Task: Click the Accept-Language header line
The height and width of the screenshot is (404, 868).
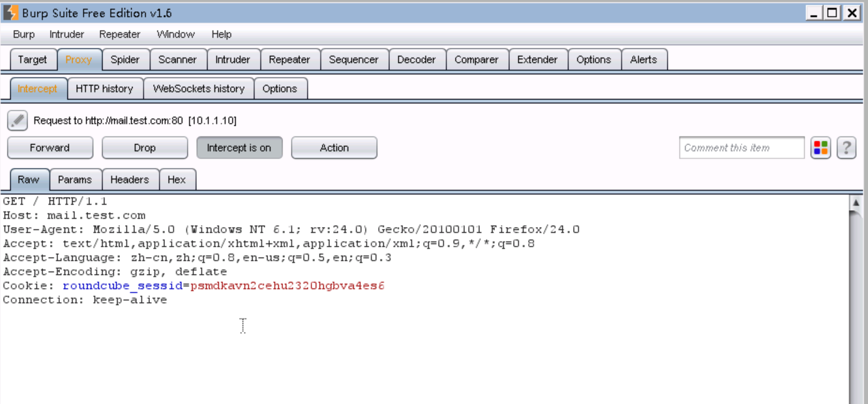Action: tap(197, 258)
